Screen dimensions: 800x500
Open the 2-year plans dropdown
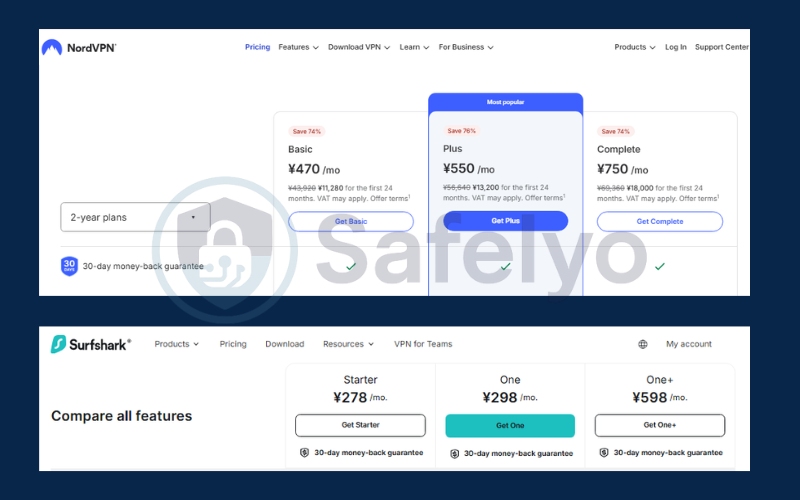[135, 217]
